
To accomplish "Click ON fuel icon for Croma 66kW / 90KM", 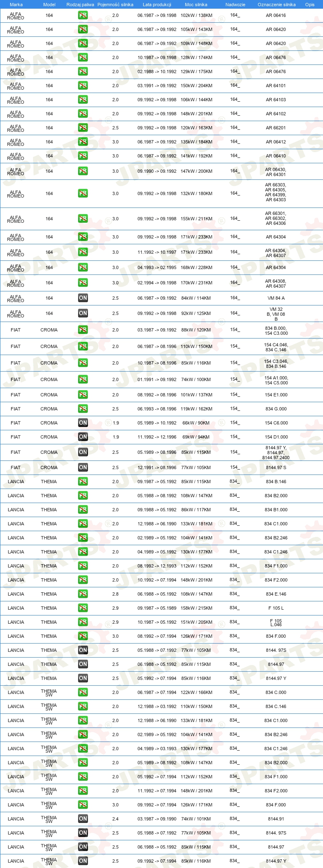I will (x=83, y=423).
